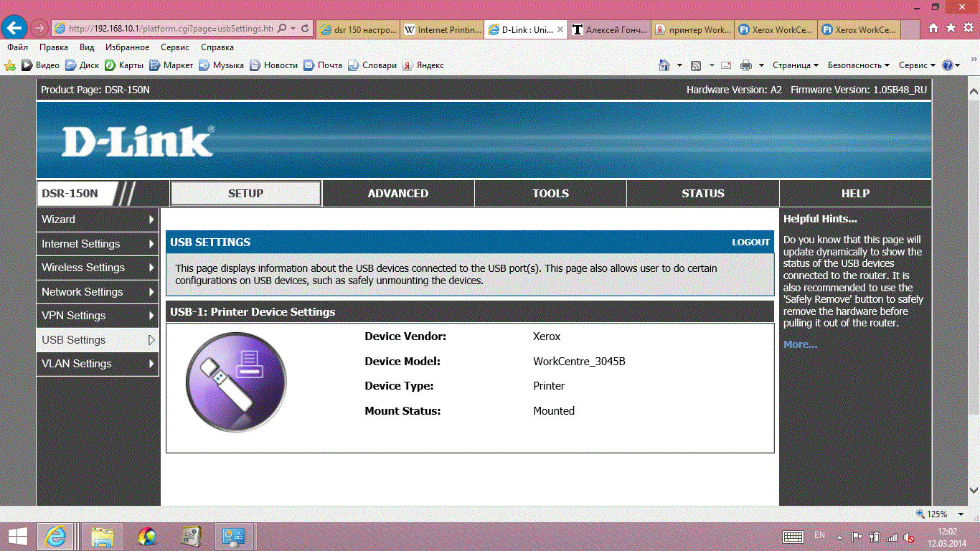Viewport: 980px width, 551px height.
Task: Click the WorkCentre_3045B device model text
Action: click(579, 362)
